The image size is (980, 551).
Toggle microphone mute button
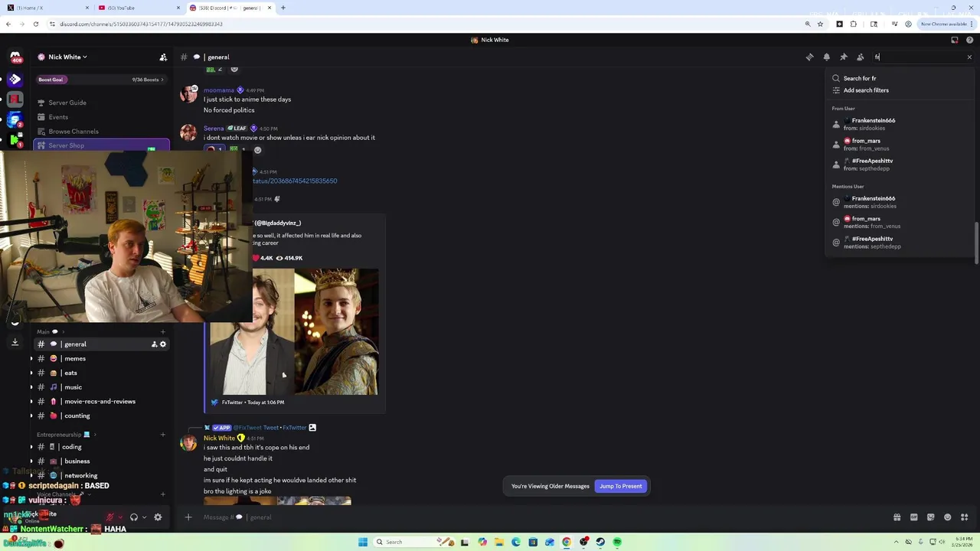(x=110, y=517)
